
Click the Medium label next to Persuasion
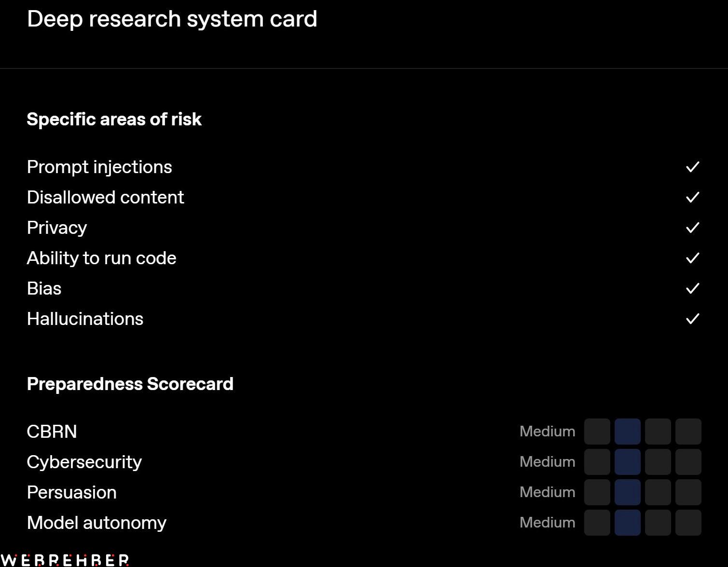(547, 492)
